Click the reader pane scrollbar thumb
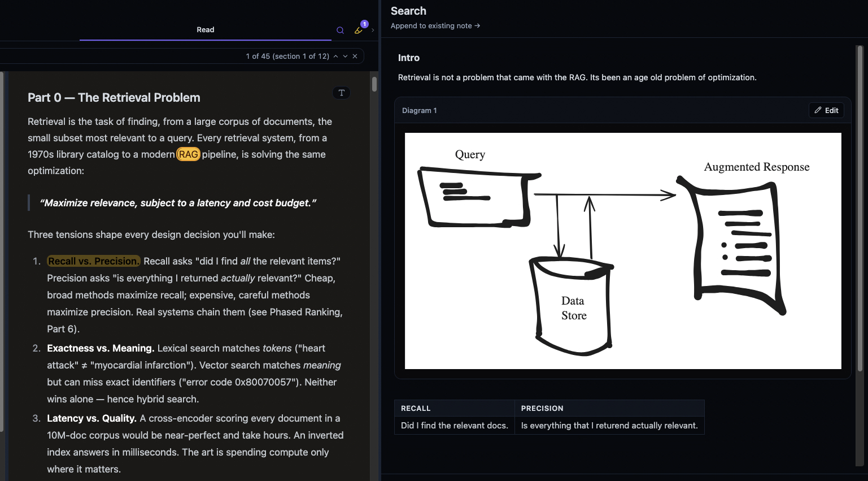This screenshot has height=481, width=868. 374,84
